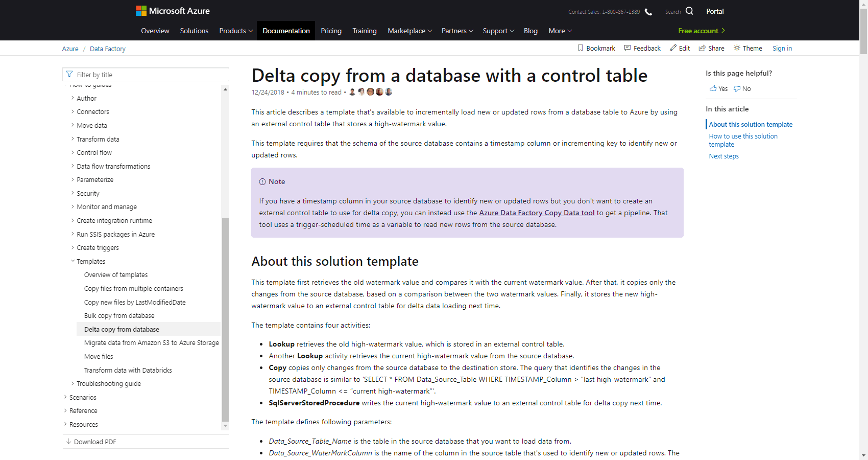Open the Pricing menu item
The height and width of the screenshot is (460, 868).
[x=331, y=31]
